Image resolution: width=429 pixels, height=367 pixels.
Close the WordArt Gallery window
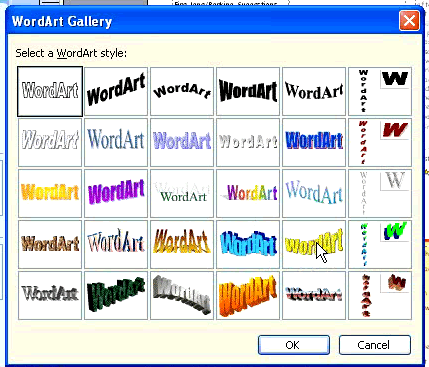pyautogui.click(x=409, y=21)
